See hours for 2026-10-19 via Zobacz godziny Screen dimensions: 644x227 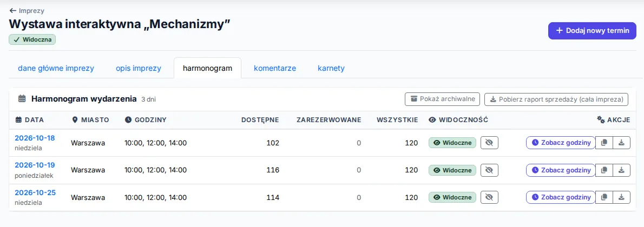click(561, 170)
